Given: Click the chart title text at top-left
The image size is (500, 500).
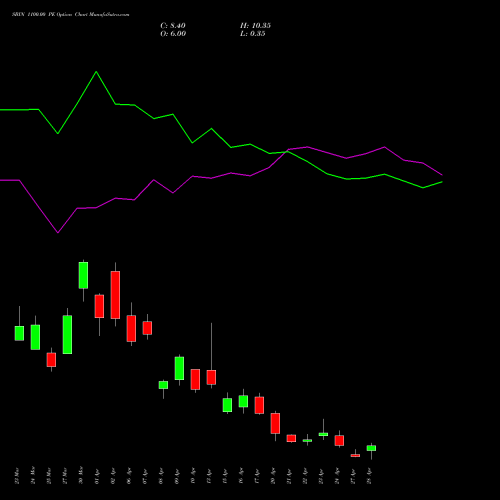Looking at the screenshot, I should pos(71,15).
